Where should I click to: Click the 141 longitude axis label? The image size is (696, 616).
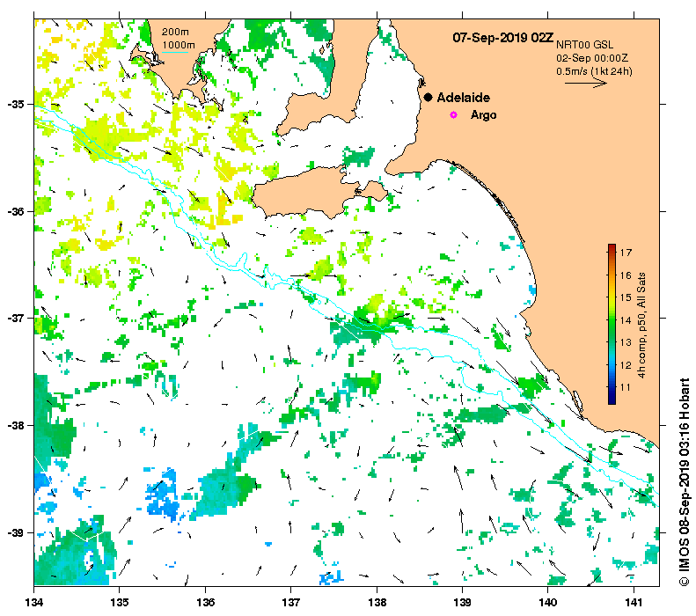[x=634, y=602]
